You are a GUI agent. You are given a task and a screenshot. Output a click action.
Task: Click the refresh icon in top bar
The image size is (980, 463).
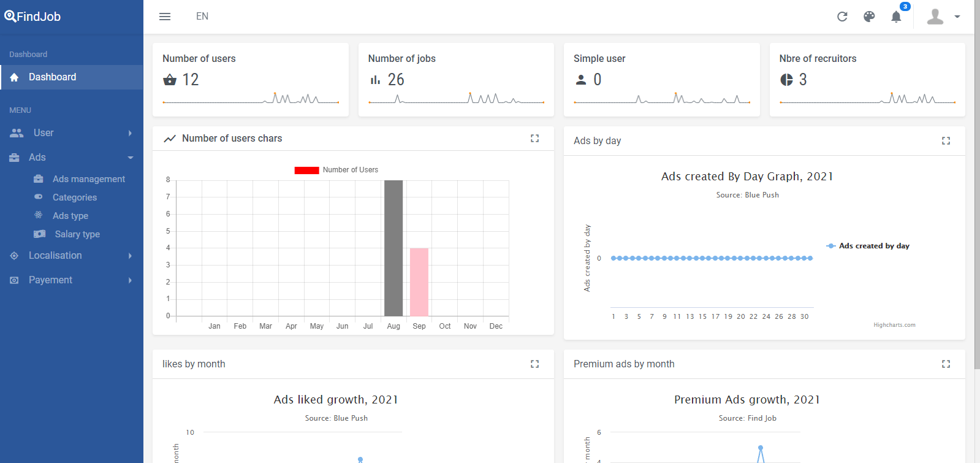point(842,17)
